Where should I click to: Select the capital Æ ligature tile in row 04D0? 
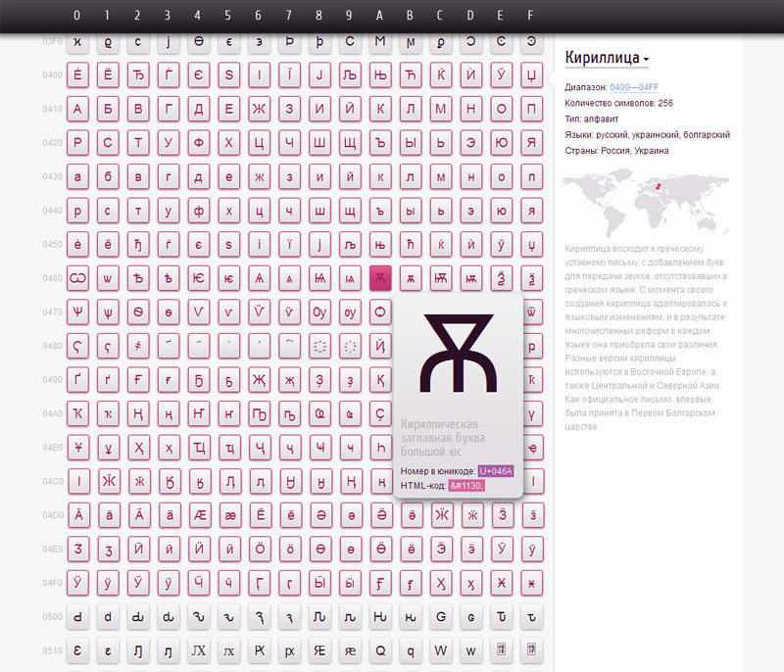[x=198, y=515]
